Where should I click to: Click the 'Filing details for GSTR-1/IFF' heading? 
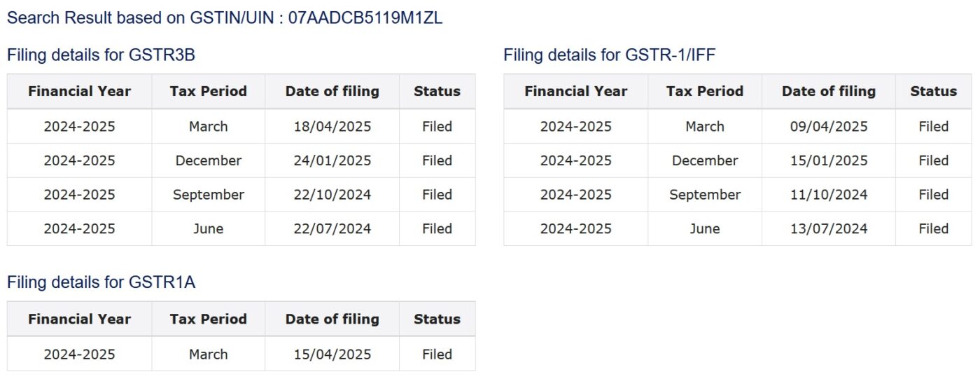pyautogui.click(x=609, y=55)
